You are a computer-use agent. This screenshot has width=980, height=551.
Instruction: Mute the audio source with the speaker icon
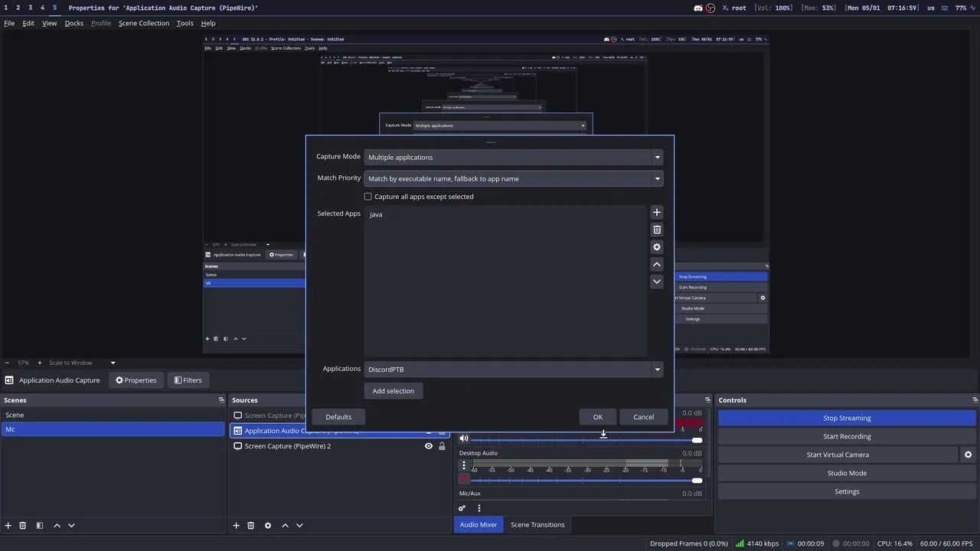[x=463, y=439]
